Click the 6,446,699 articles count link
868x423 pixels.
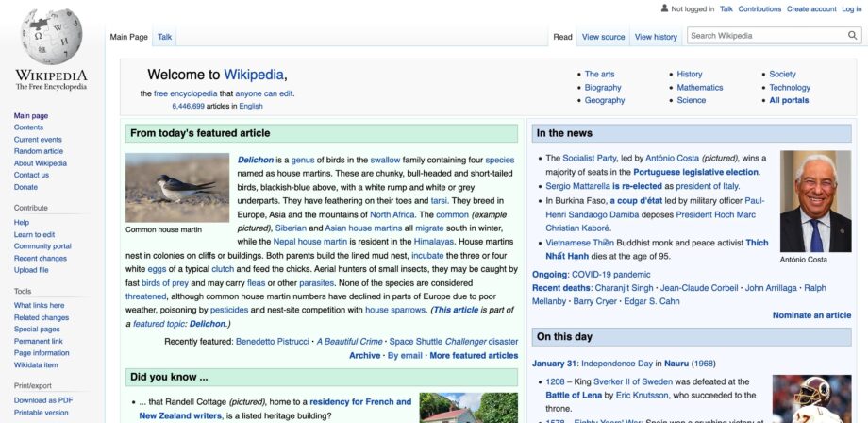pos(188,107)
